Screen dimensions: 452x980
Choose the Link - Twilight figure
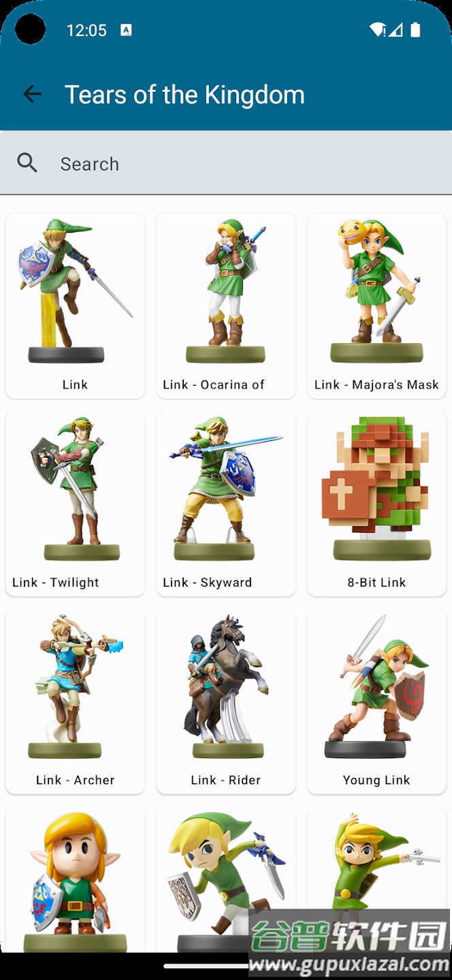pos(75,504)
